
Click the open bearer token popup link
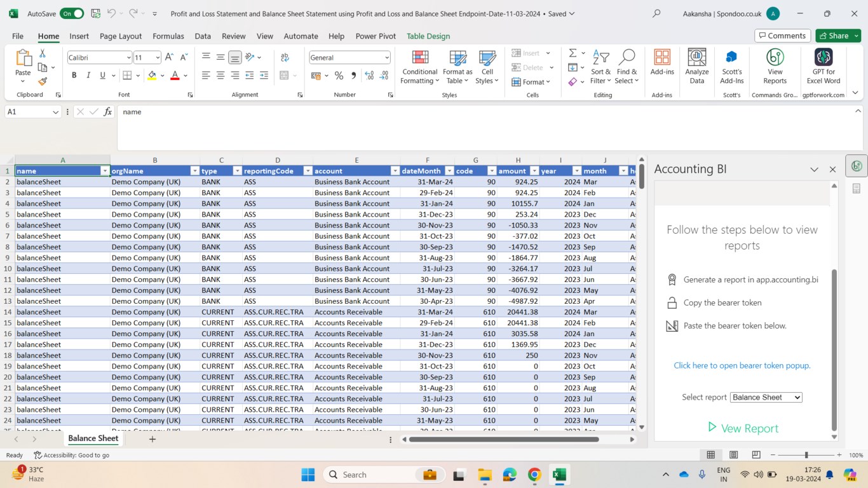(x=742, y=365)
